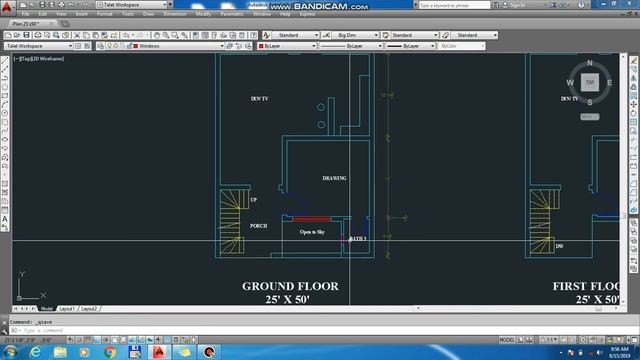The height and width of the screenshot is (360, 640).
Task: Open the Properties palette icon
Action: tap(196, 36)
